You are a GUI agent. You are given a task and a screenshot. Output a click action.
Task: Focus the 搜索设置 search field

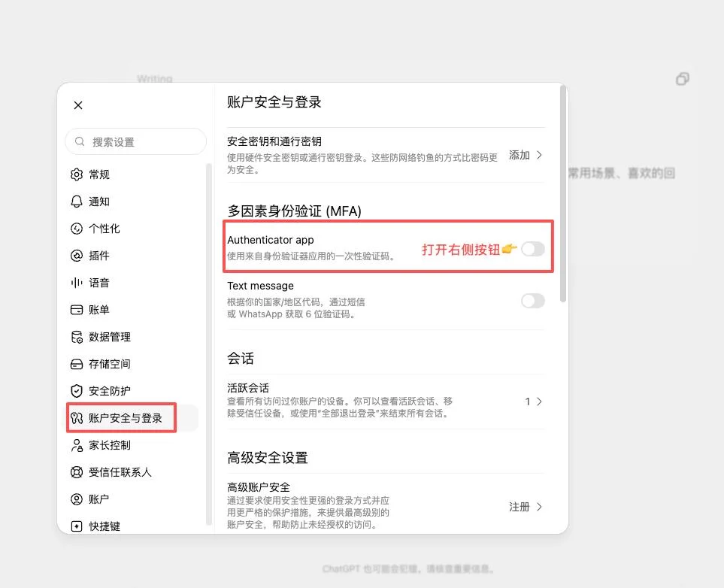tap(136, 141)
